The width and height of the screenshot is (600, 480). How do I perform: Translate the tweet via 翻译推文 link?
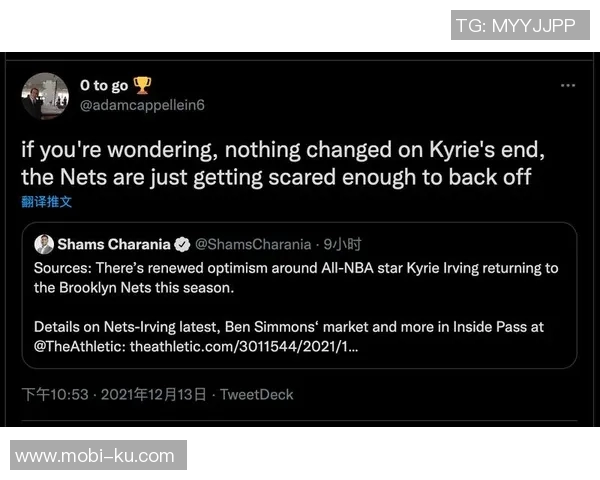46,202
